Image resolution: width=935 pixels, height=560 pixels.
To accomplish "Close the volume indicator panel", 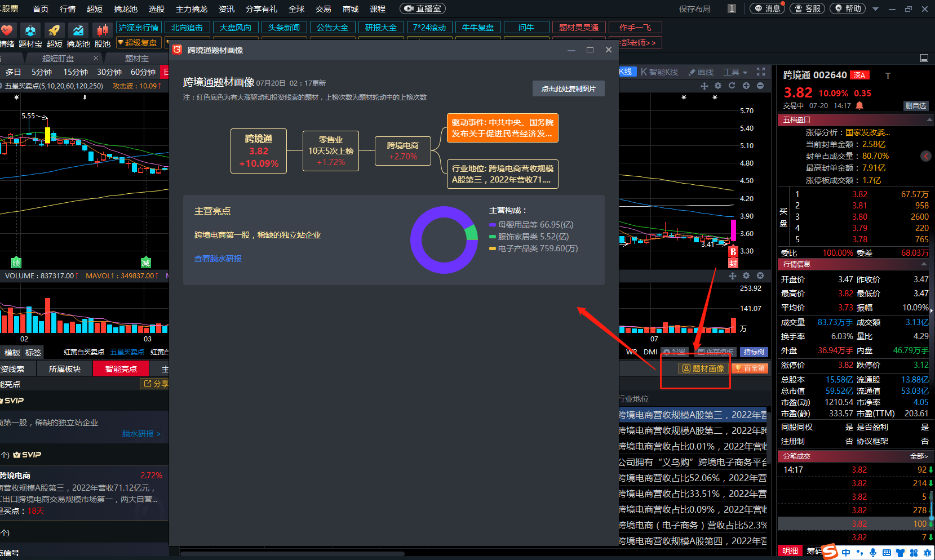I will pos(760,275).
